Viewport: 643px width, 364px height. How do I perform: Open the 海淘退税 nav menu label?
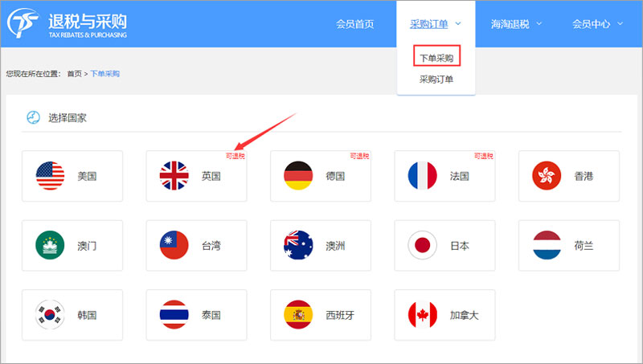510,24
